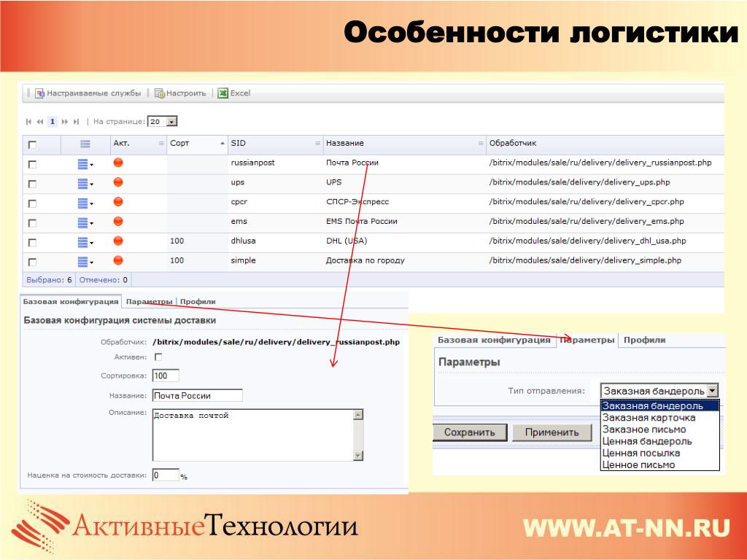Image resolution: width=747 pixels, height=560 pixels.
Task: Go to the next page of the list
Action: point(64,122)
